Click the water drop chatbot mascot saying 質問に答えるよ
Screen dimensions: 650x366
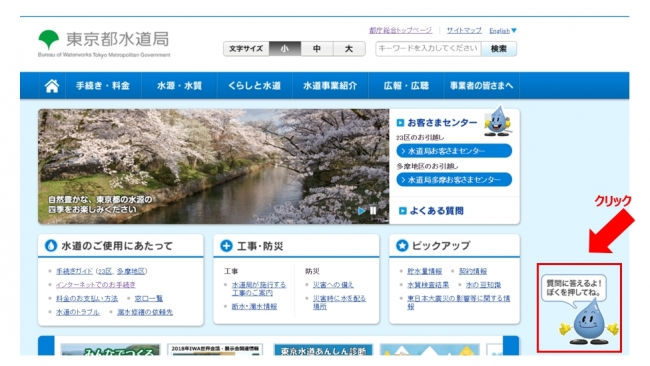click(588, 323)
